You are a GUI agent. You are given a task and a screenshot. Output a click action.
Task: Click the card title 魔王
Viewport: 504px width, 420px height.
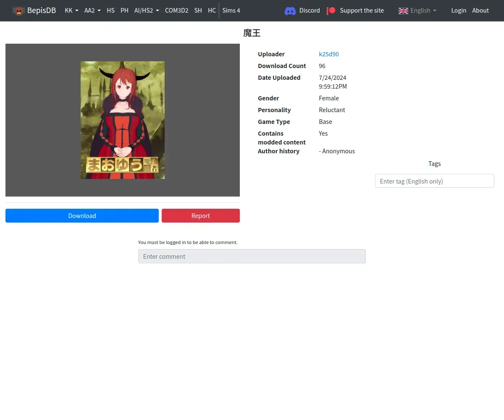click(x=252, y=33)
